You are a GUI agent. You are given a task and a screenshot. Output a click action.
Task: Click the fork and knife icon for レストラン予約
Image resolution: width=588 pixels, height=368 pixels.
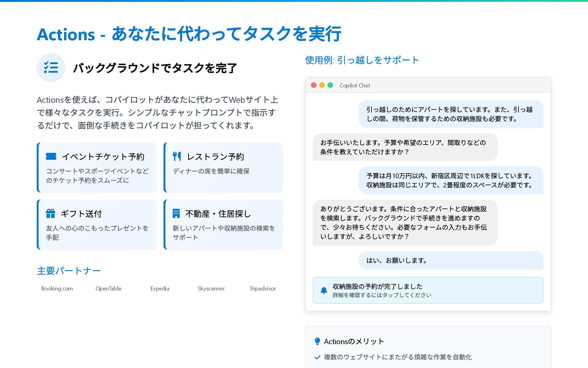(x=177, y=156)
